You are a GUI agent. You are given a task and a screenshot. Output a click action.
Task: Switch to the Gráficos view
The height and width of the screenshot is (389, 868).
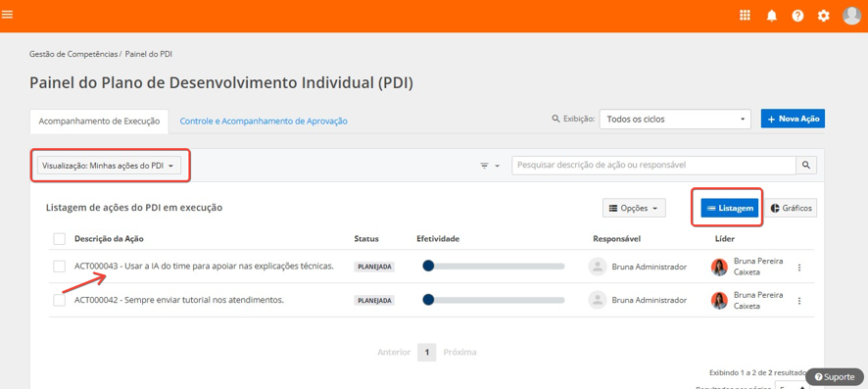click(791, 208)
